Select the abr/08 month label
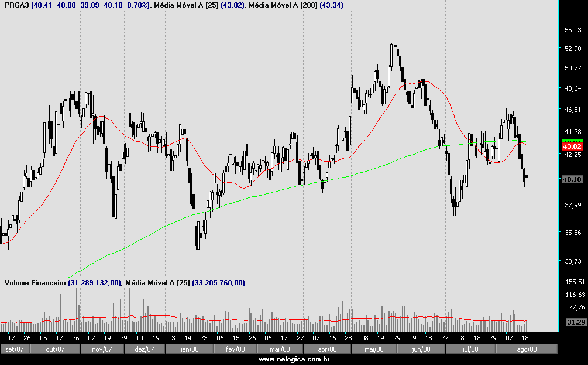 point(328,349)
